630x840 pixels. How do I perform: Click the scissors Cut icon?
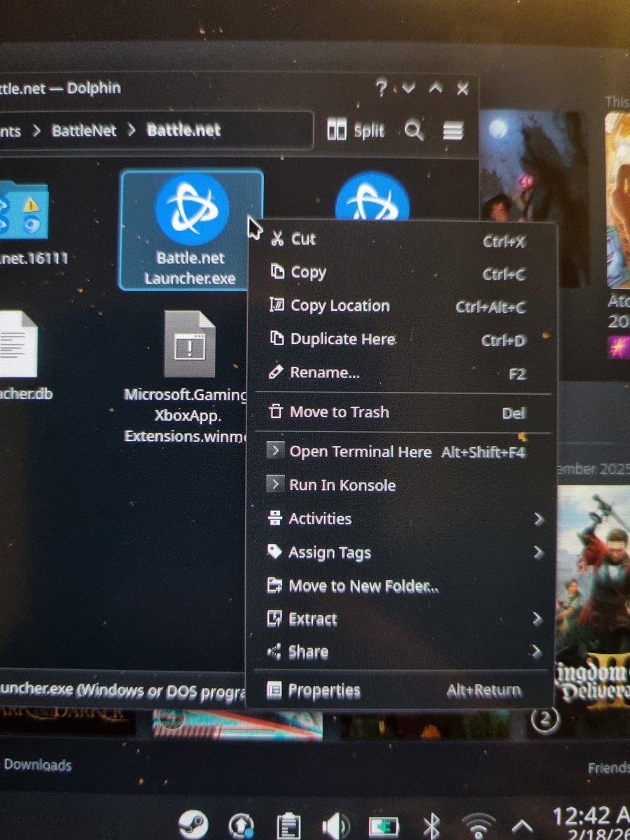point(277,239)
